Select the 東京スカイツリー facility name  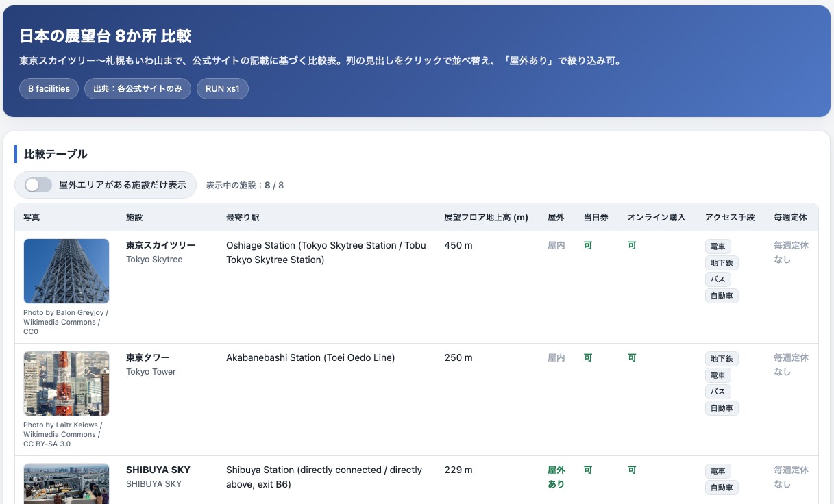[160, 245]
